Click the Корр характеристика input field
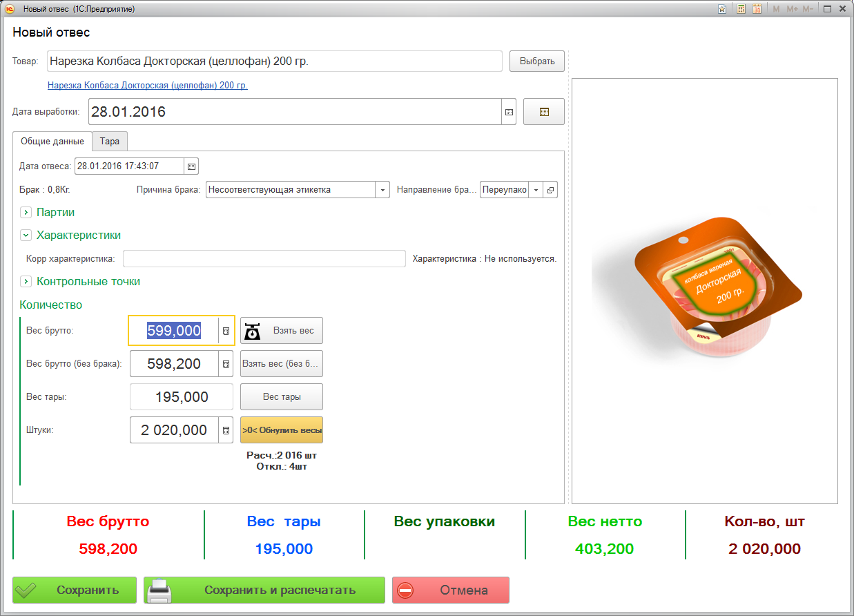Viewport: 854px width, 616px height. click(264, 259)
